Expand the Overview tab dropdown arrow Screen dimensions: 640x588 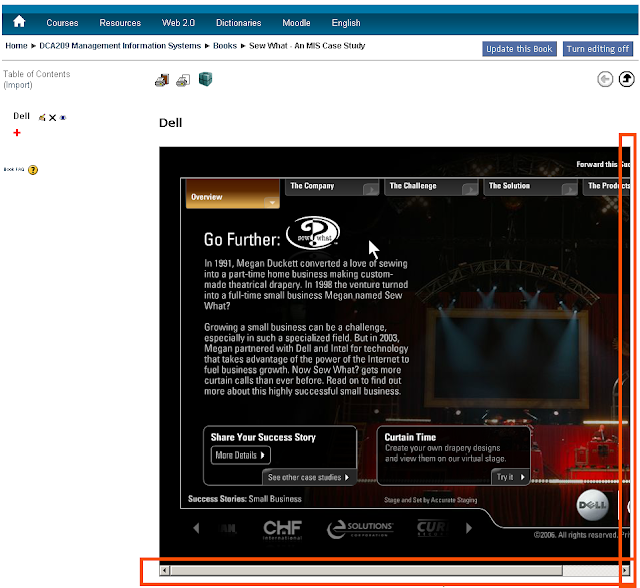[x=272, y=202]
